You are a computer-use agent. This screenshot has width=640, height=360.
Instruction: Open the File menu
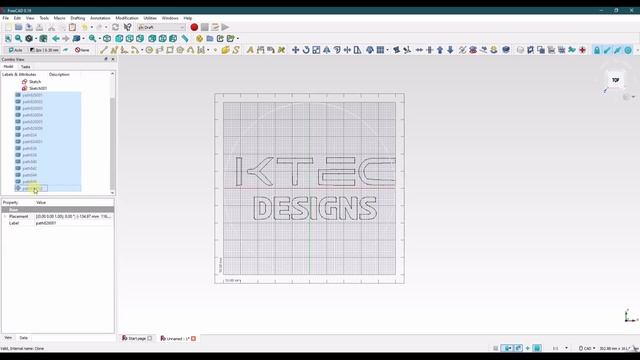(x=6, y=18)
